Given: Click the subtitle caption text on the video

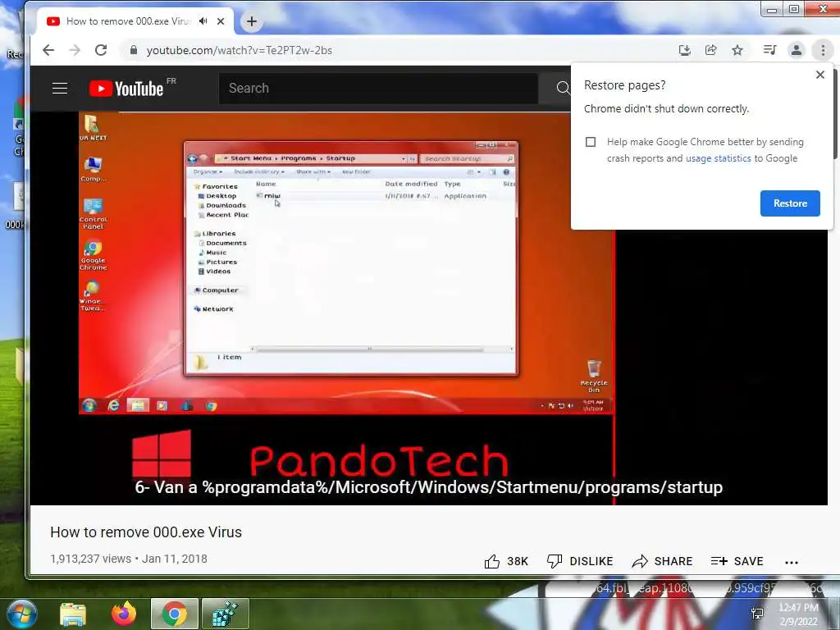Looking at the screenshot, I should point(428,487).
